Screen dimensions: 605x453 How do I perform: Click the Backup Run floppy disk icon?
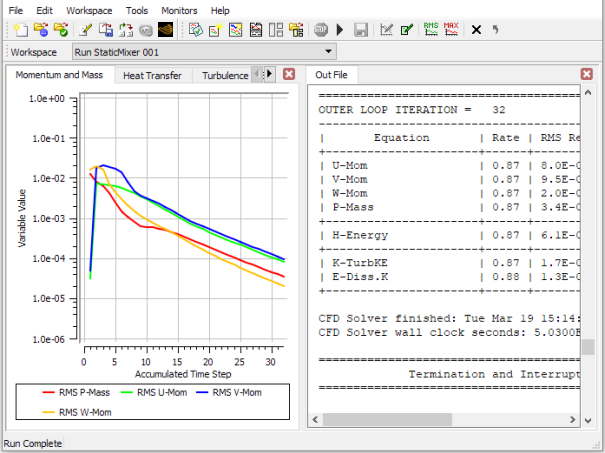click(361, 30)
